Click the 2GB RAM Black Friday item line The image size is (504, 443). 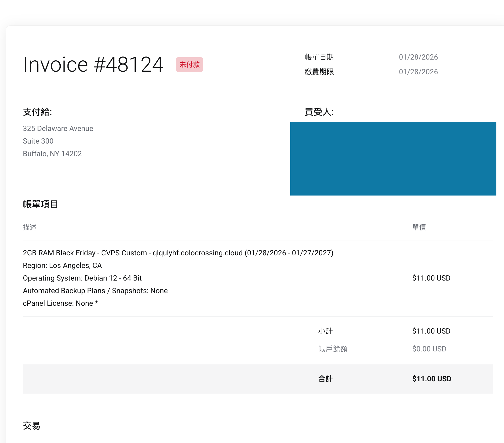point(178,253)
